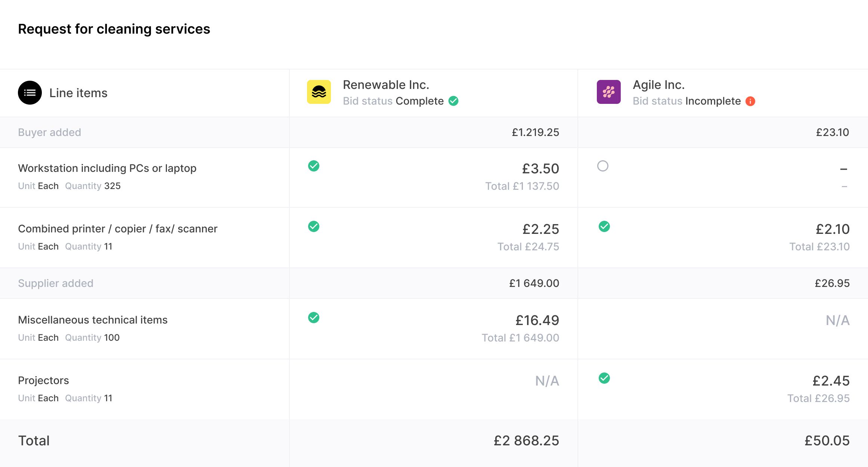Open the Agile Inc. supplier name

click(x=658, y=85)
